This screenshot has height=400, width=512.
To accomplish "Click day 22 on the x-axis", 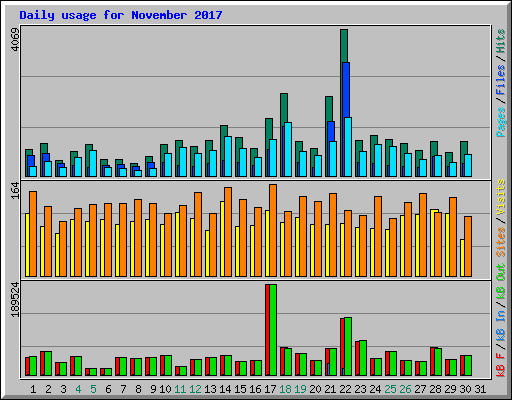I will [345, 389].
